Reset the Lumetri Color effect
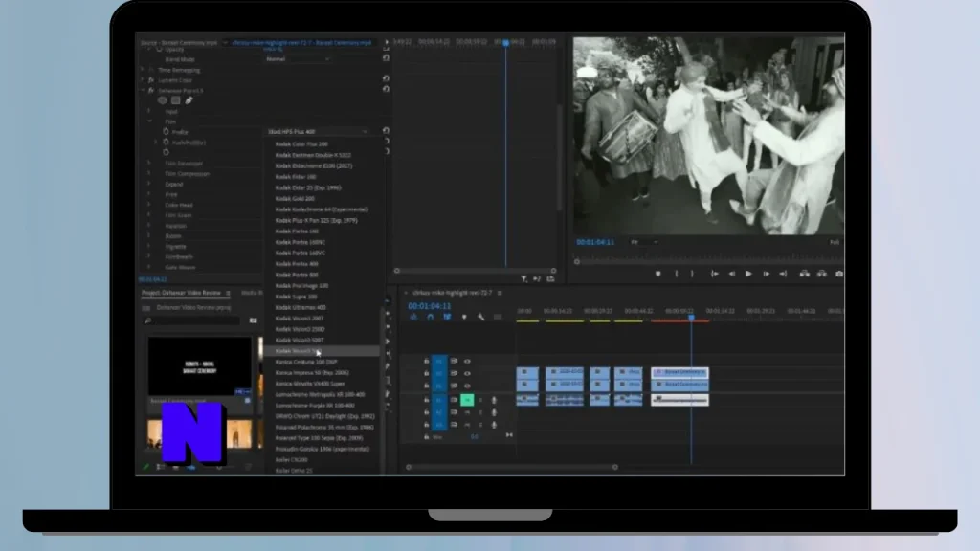Screen dimensions: 980x551 click(x=386, y=78)
